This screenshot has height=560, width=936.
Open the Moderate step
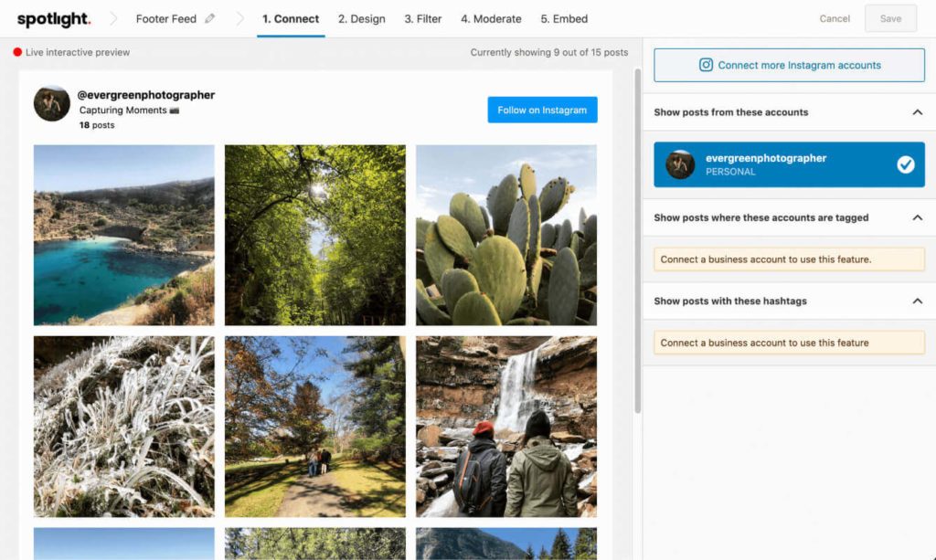click(x=491, y=18)
